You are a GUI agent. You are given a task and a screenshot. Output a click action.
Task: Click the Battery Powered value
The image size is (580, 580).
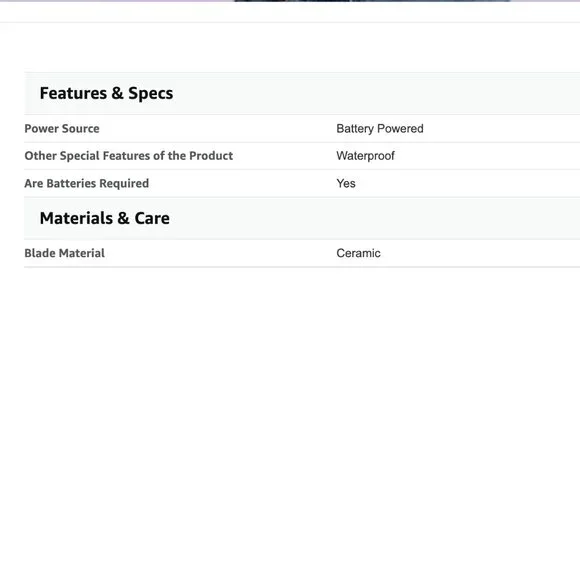pos(380,129)
